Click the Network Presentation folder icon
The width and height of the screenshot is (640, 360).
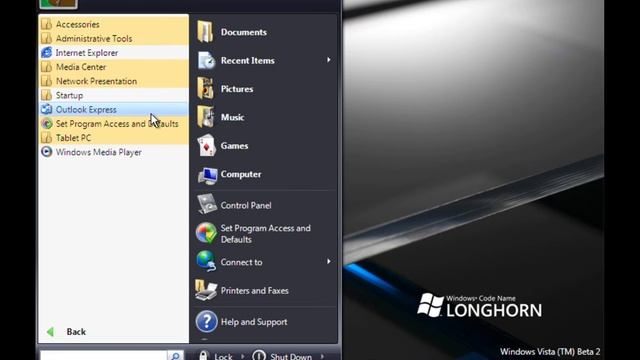click(x=47, y=81)
